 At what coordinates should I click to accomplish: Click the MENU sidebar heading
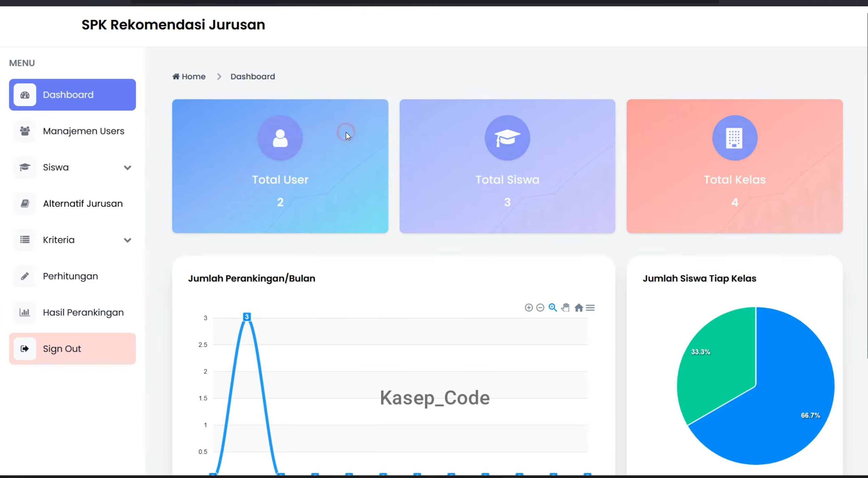22,63
